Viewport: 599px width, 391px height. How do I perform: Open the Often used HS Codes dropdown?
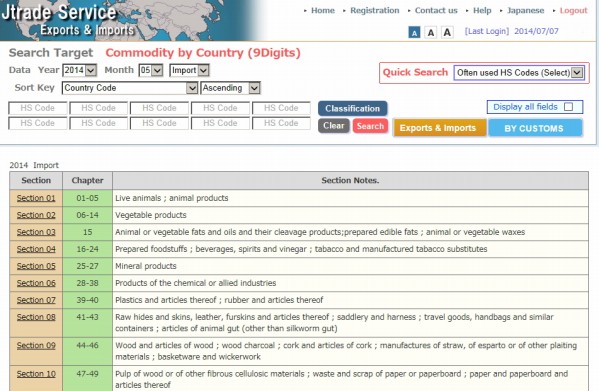[x=519, y=73]
